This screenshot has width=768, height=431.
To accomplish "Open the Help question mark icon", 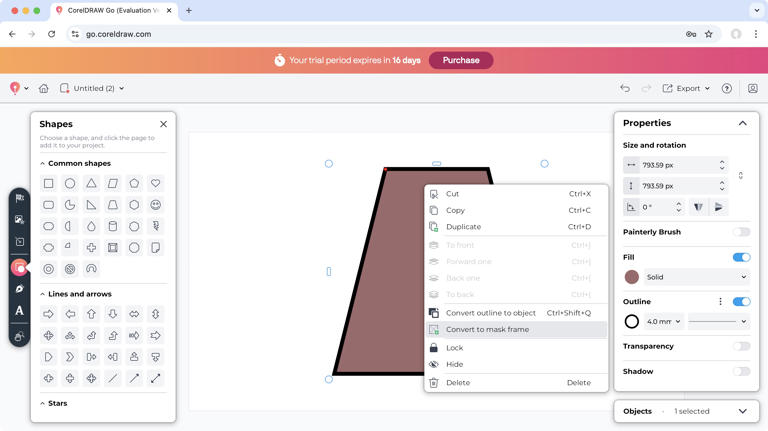I will tap(727, 88).
